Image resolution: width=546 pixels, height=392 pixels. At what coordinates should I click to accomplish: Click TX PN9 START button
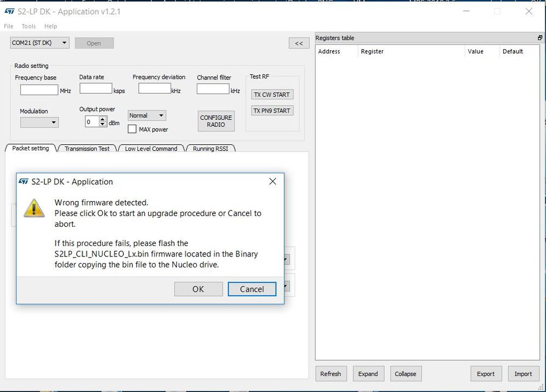[x=272, y=110]
